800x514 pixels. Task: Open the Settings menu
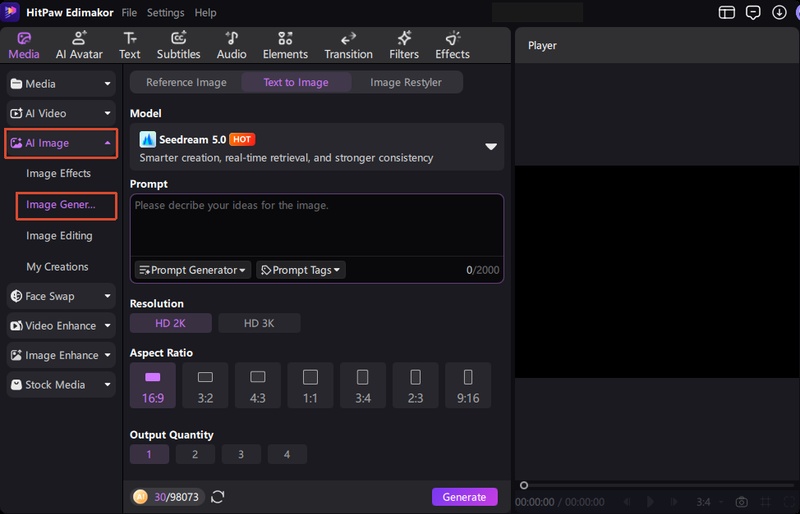tap(165, 12)
